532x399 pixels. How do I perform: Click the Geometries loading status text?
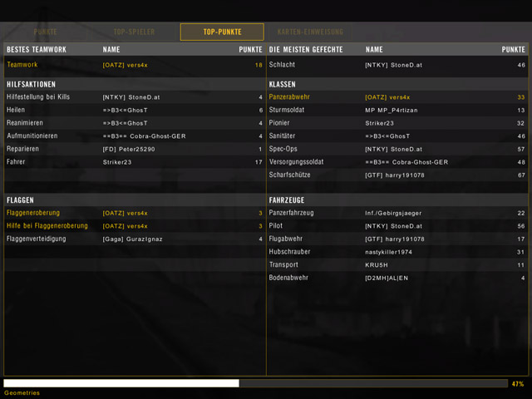(22, 393)
